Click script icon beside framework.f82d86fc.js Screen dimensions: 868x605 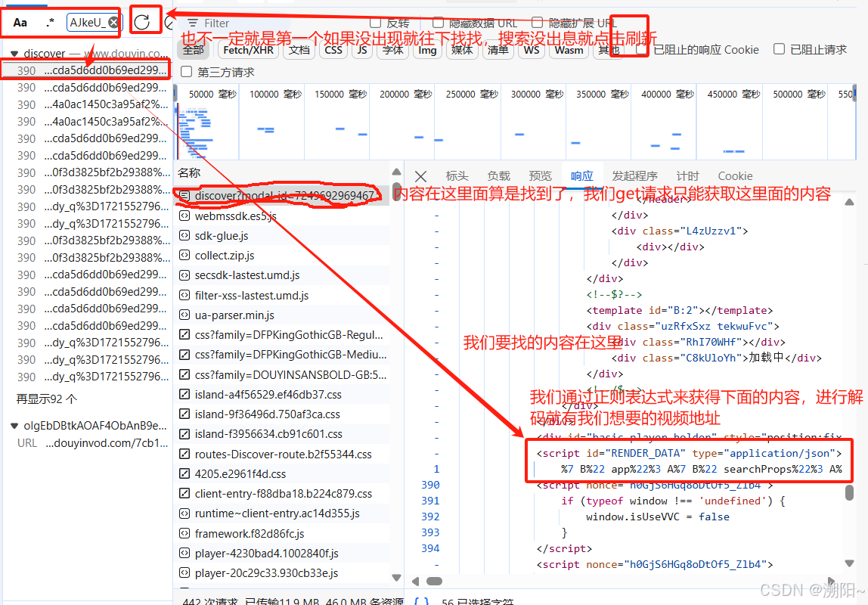184,534
